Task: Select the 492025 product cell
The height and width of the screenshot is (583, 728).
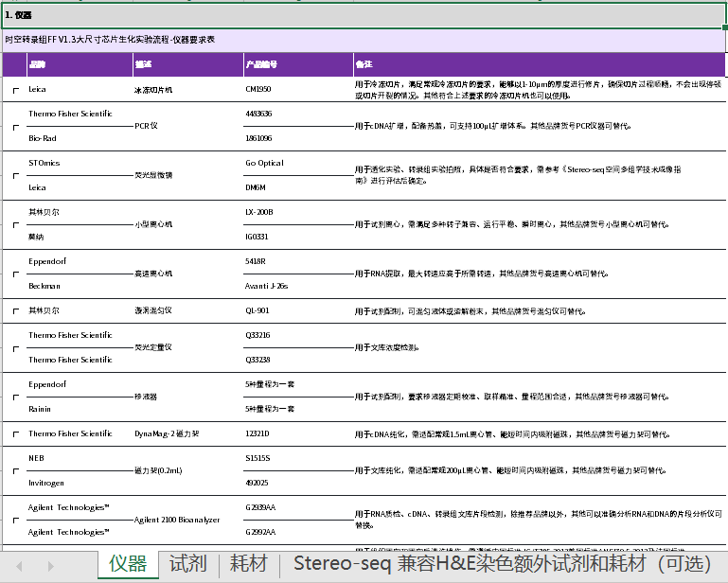Action: coord(298,483)
